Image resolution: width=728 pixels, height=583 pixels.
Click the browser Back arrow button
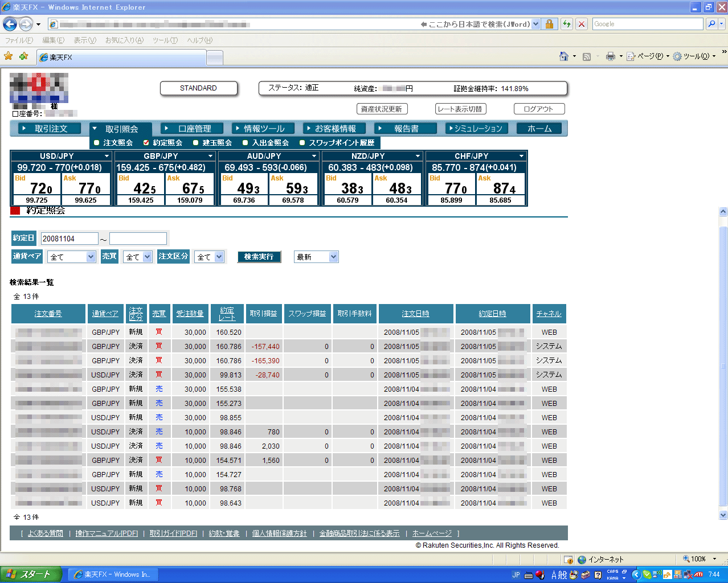tap(10, 24)
